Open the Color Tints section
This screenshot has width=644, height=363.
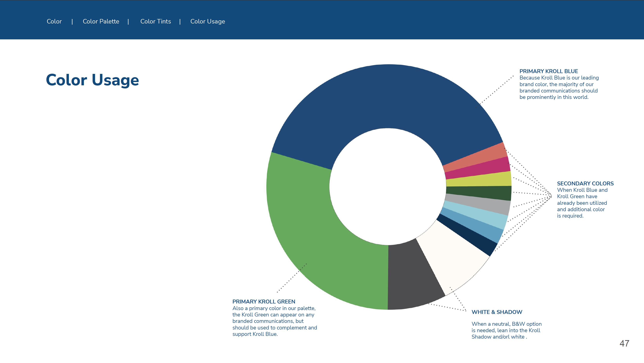(155, 22)
